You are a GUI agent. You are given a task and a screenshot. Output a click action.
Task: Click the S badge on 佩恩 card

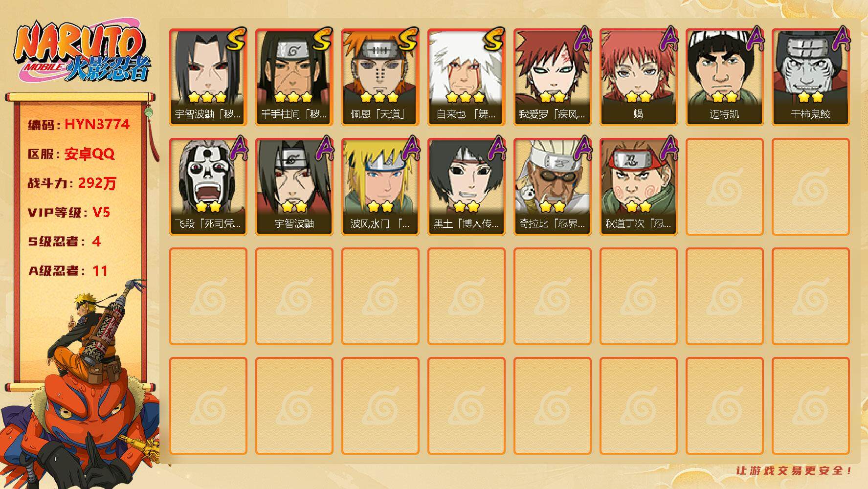pyautogui.click(x=407, y=39)
